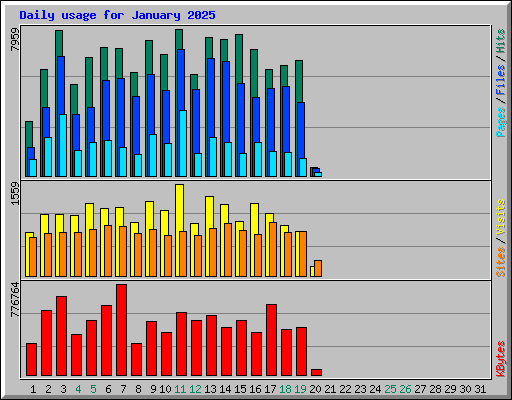Click the orange Sites bar for day 17
The width and height of the screenshot is (512, 400).
pyautogui.click(x=273, y=249)
